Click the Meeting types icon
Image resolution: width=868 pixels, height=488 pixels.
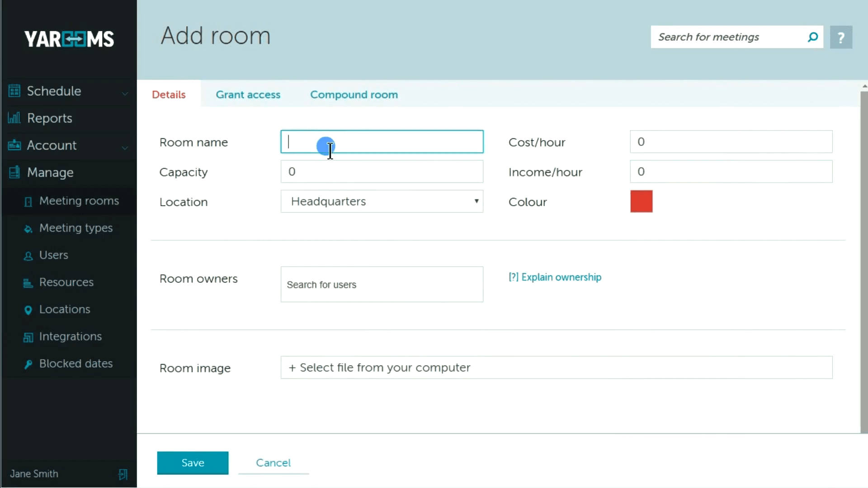(x=28, y=229)
